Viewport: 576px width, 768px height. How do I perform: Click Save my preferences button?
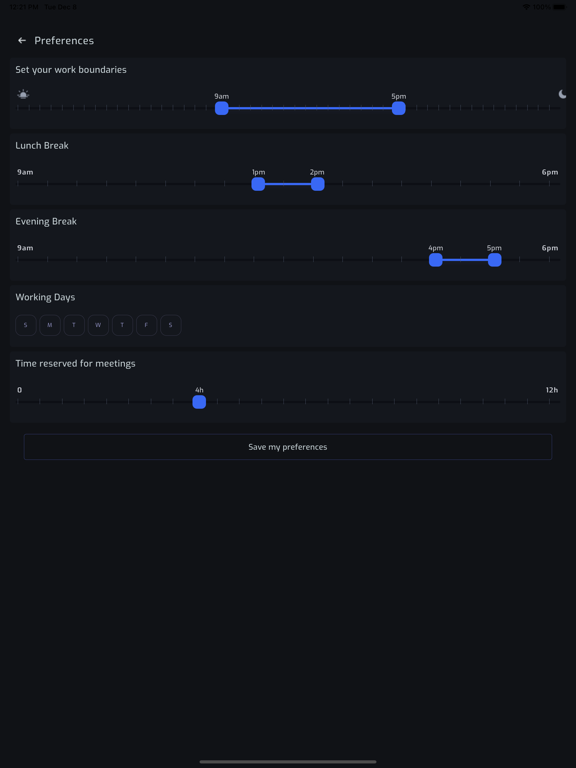(x=288, y=447)
